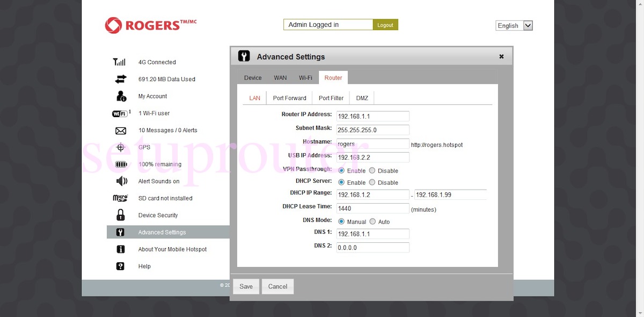Disable VPN Passthrough radio button

click(372, 170)
